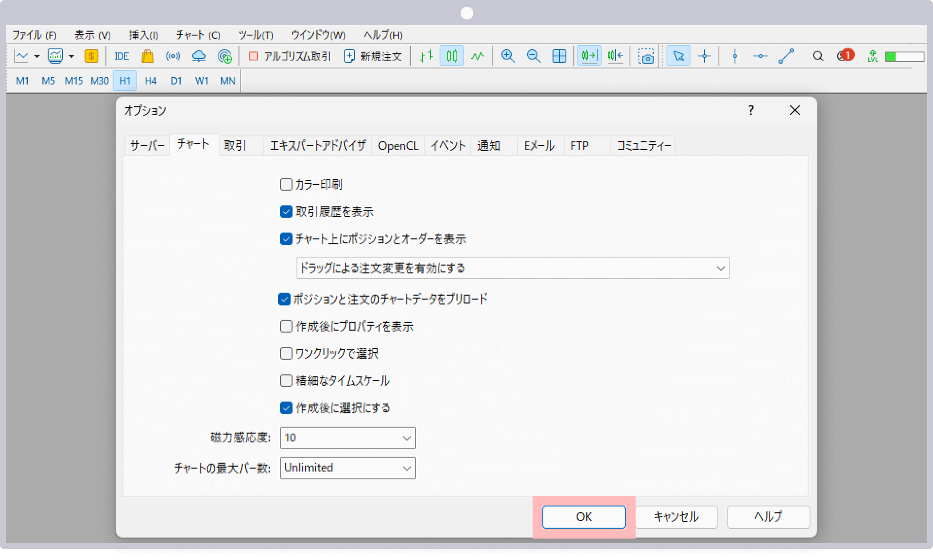933x560 pixels.
Task: Click the indicators chart icon
Action: (x=55, y=56)
